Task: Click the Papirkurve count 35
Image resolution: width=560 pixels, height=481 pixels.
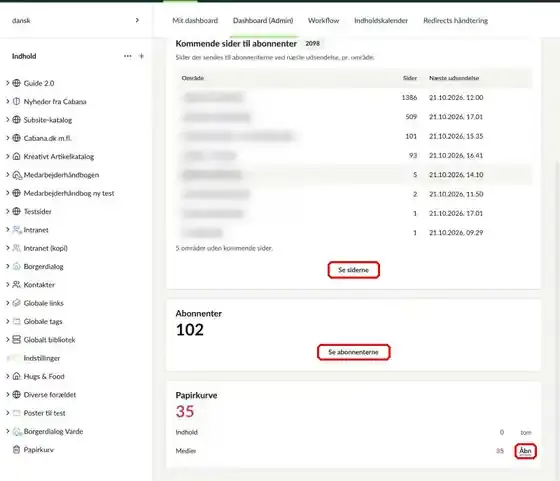Action: (x=185, y=411)
